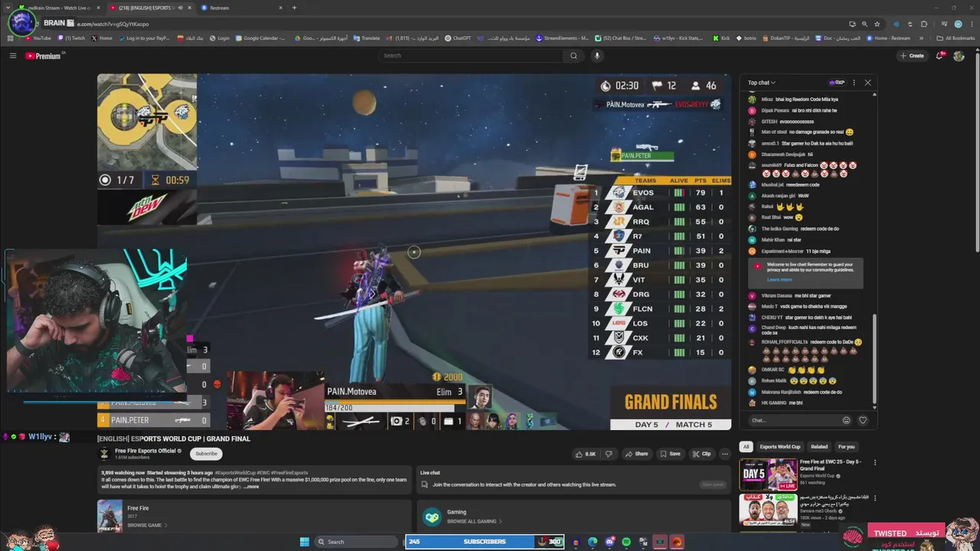
Task: Open the Free Fire EWC Day 5 thumbnail
Action: point(767,475)
